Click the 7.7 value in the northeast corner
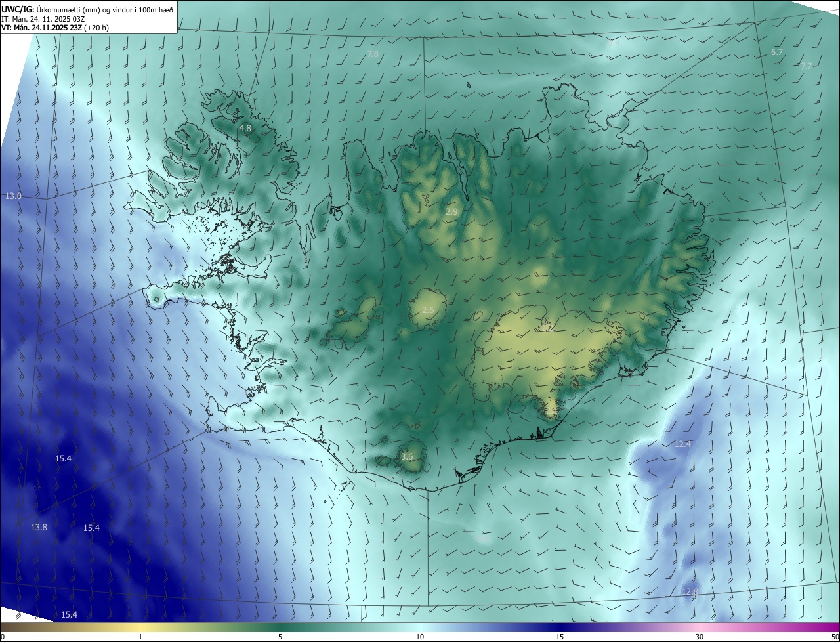Viewport: 840px width, 642px height. [807, 66]
